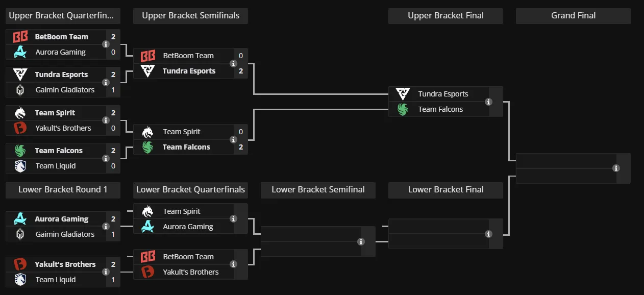Open info icon for Tundra vs Gaimin Gladiators match
644x295 pixels.
click(106, 82)
